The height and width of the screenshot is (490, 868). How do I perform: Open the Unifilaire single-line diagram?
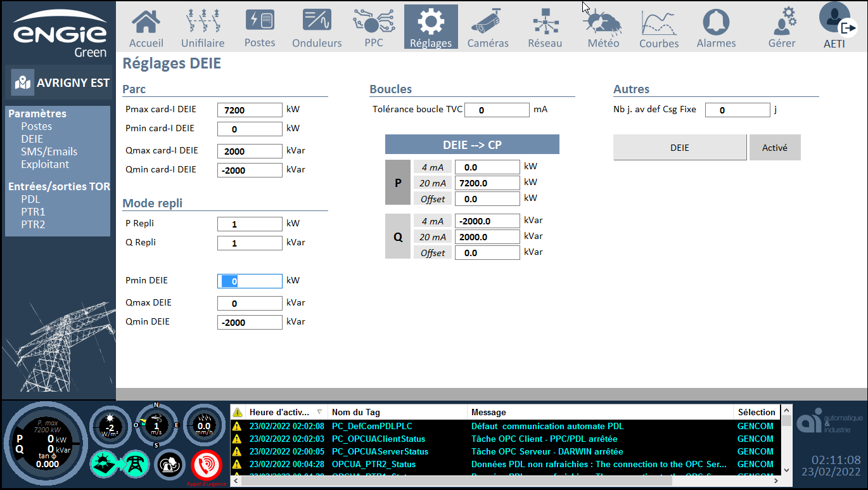[203, 28]
